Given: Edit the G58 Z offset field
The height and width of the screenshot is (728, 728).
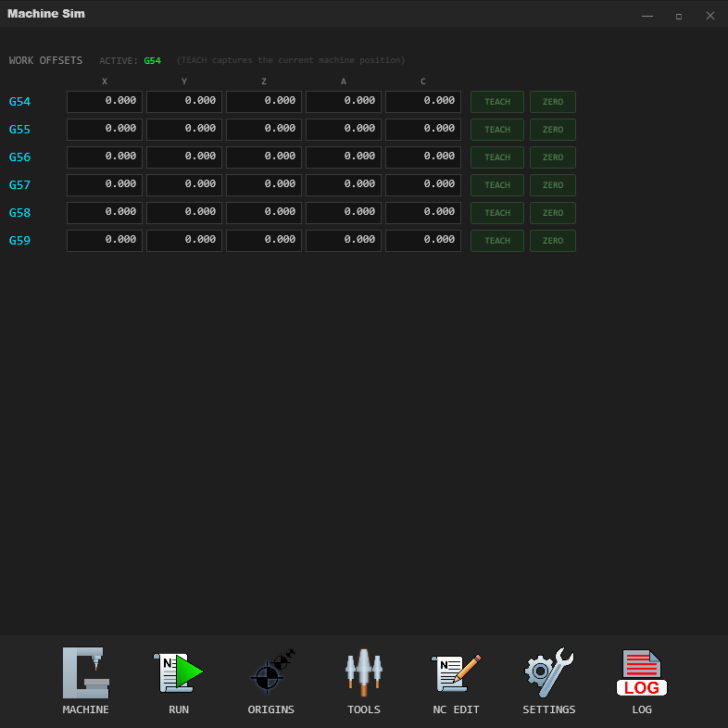Looking at the screenshot, I should click(264, 213).
